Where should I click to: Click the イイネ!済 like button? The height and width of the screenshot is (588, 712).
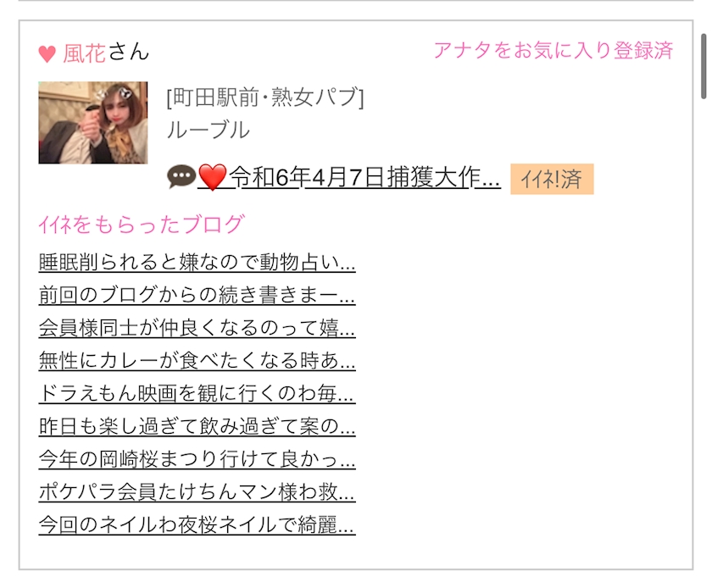[552, 179]
